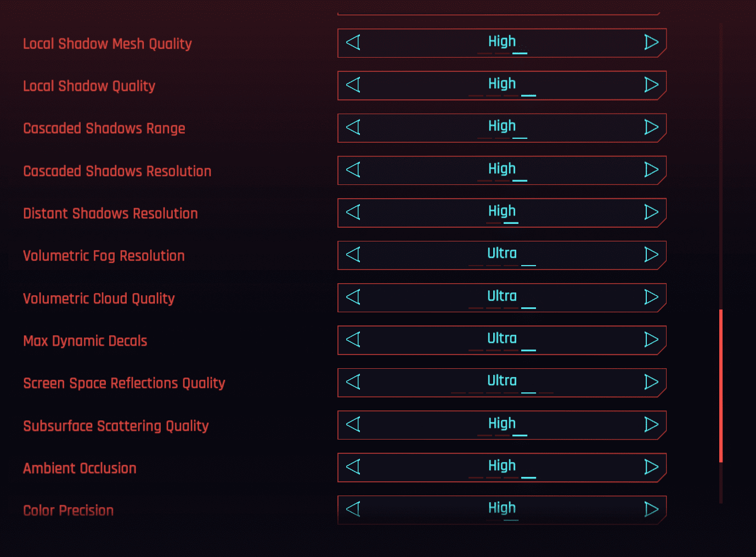The width and height of the screenshot is (756, 557).
Task: Select the Max Dynamic Decals label
Action: coord(85,341)
